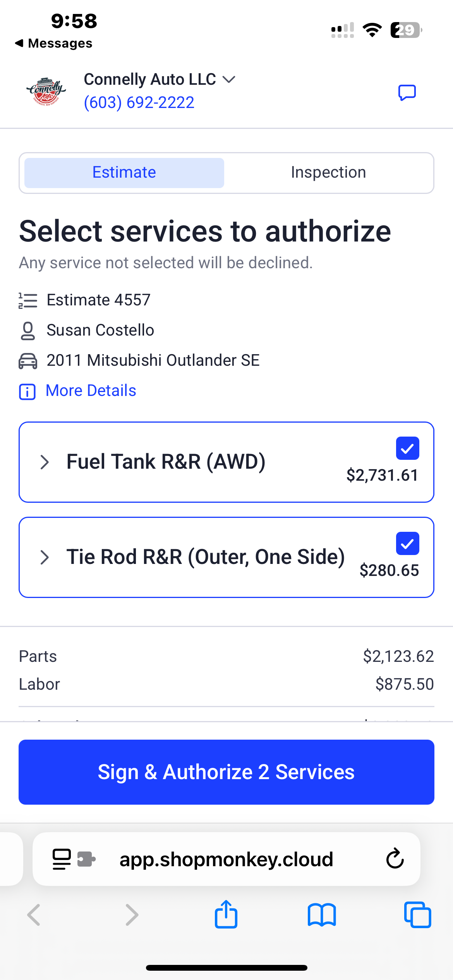
Task: Go back to Messages app
Action: click(54, 43)
